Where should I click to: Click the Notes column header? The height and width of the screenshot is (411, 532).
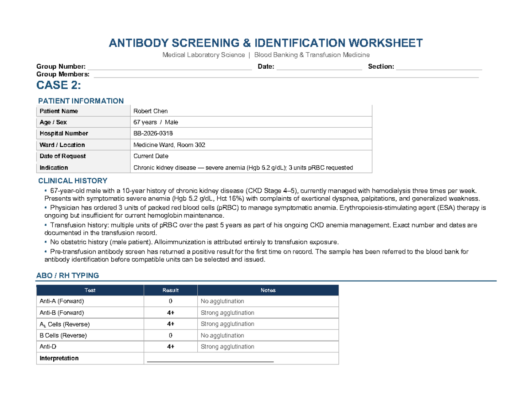click(268, 290)
